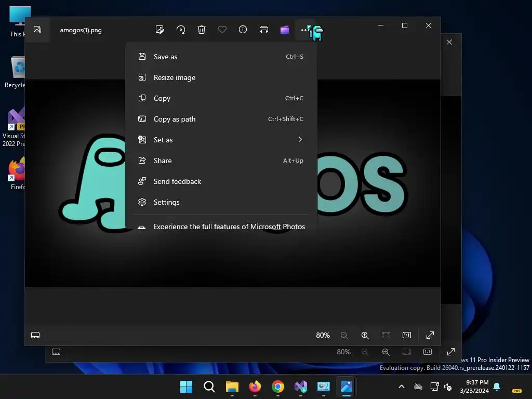532x399 pixels.
Task: Click the muted volume tray icon
Action: coord(448,387)
